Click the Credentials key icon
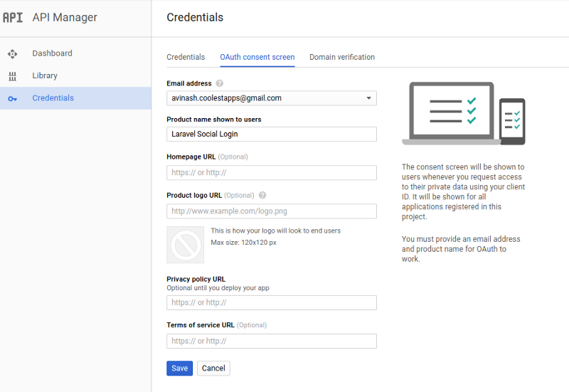Screen dimensions: 569x392 click(x=12, y=98)
